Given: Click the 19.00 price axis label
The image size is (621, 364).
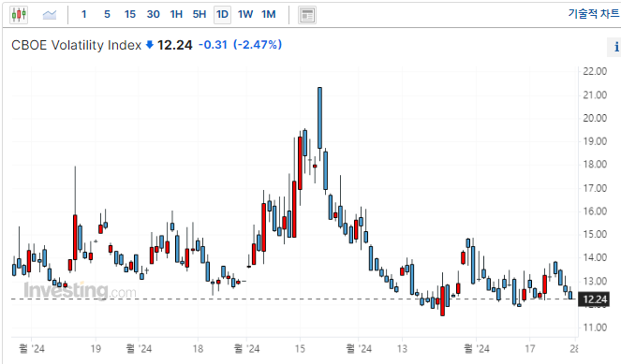Looking at the screenshot, I should [x=595, y=141].
